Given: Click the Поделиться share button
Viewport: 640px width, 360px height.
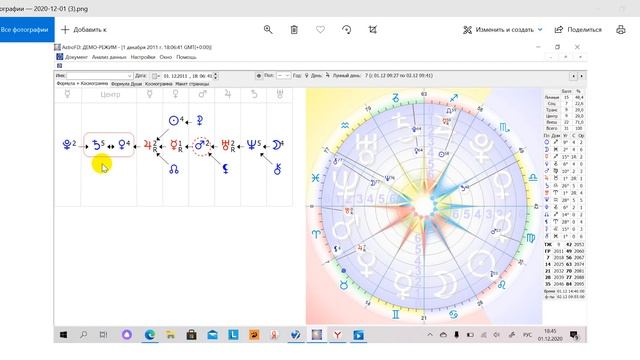Looking at the screenshot, I should click(578, 29).
